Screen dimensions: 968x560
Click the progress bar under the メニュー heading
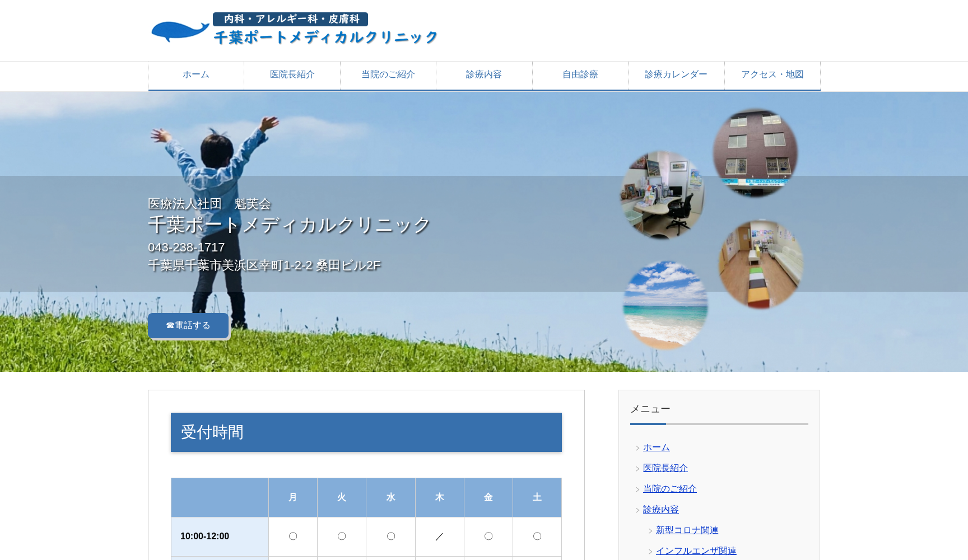click(719, 424)
